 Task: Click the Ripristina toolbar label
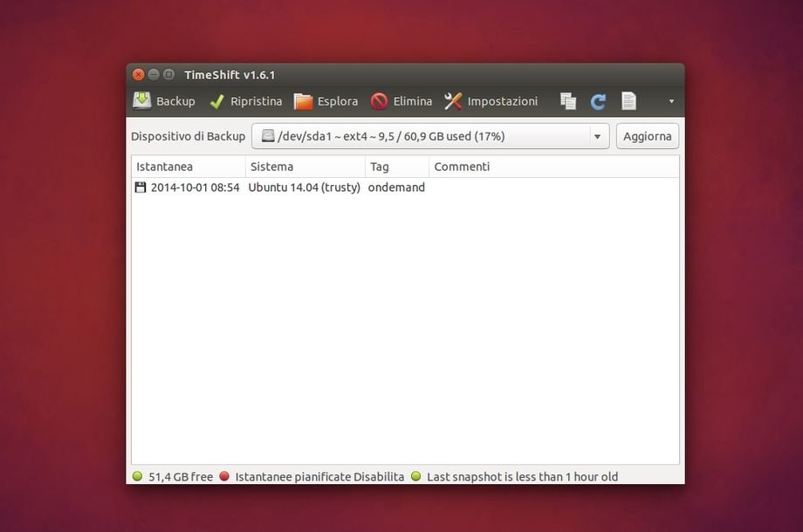(256, 101)
